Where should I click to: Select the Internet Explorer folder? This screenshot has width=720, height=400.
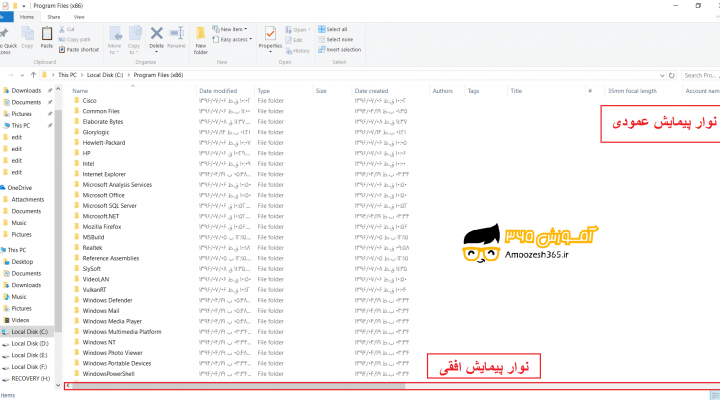coord(104,174)
